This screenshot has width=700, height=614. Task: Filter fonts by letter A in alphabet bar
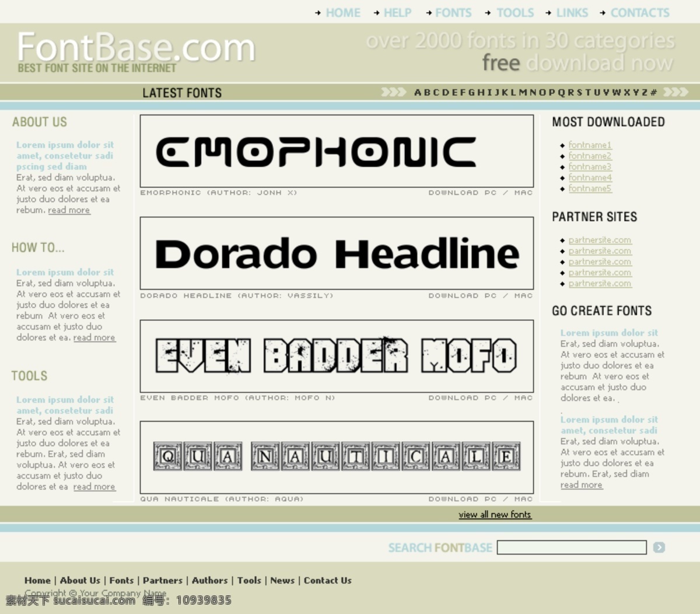point(418,92)
